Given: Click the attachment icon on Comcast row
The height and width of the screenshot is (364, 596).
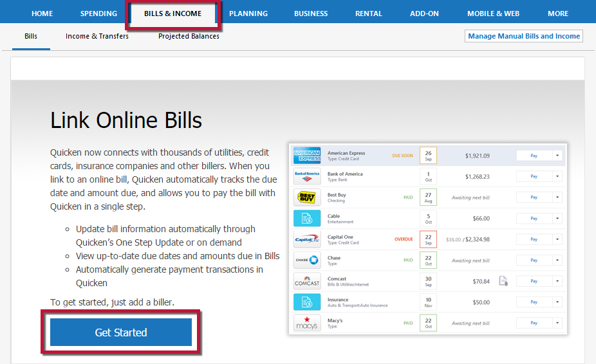Looking at the screenshot, I should (x=503, y=281).
